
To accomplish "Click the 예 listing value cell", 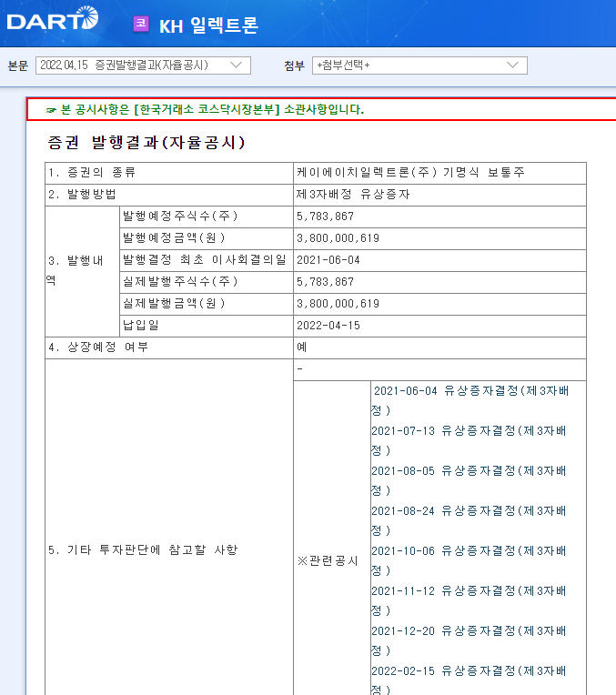I will 439,347.
